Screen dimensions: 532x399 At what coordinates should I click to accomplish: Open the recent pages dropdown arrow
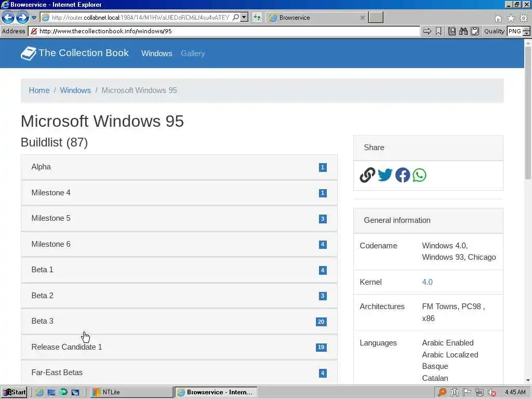[34, 17]
